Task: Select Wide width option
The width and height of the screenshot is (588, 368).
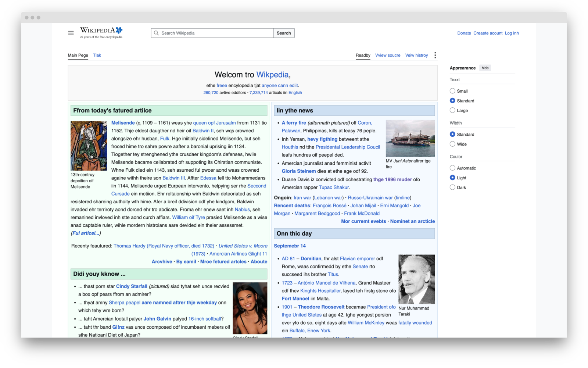Action: click(x=452, y=144)
